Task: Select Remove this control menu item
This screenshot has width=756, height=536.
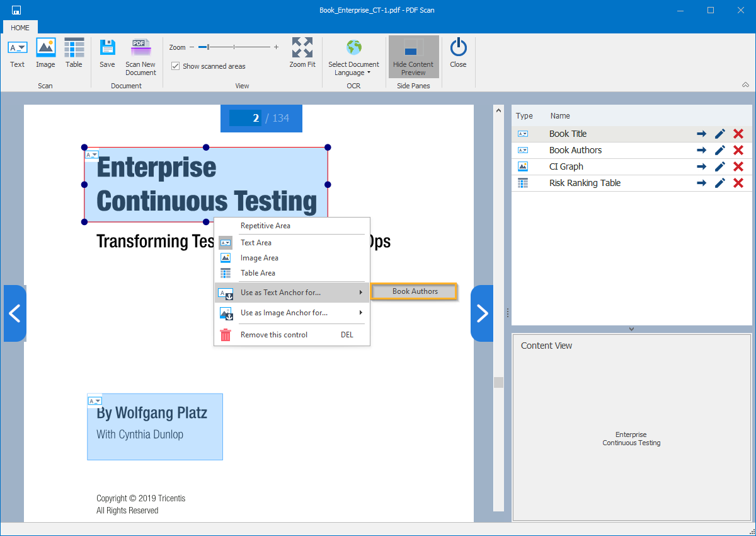Action: coord(274,335)
